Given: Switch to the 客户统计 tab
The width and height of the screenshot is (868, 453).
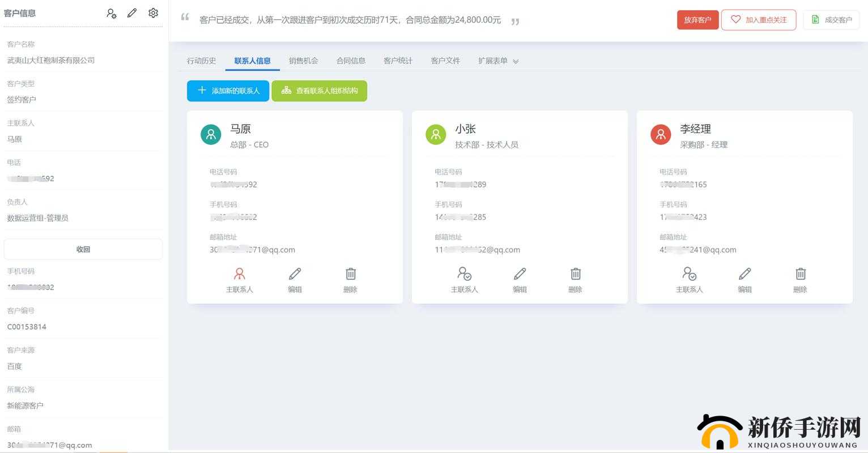Looking at the screenshot, I should pyautogui.click(x=398, y=60).
